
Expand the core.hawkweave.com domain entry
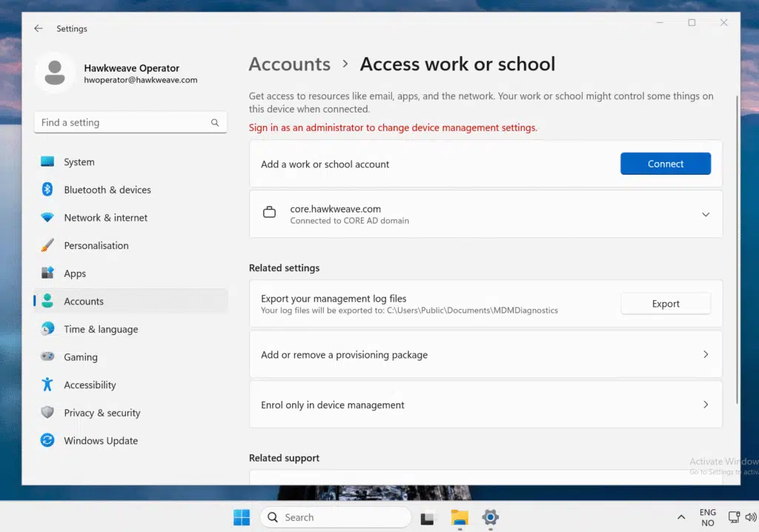(x=705, y=214)
